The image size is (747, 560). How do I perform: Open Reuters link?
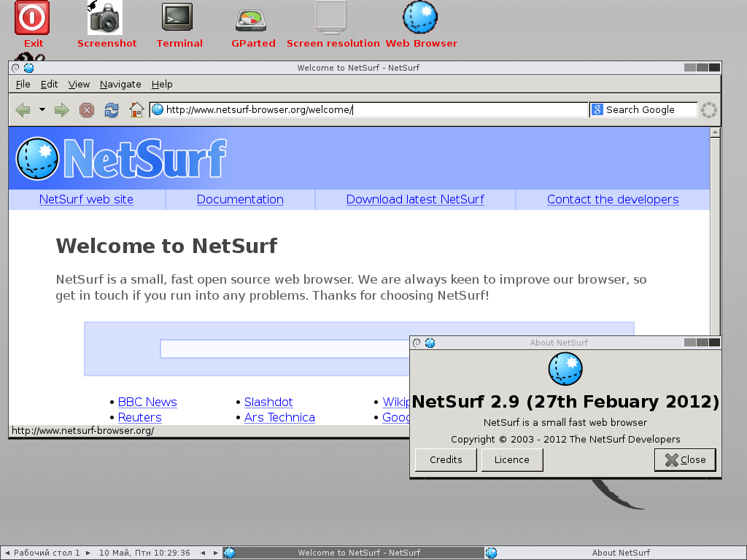coord(139,417)
